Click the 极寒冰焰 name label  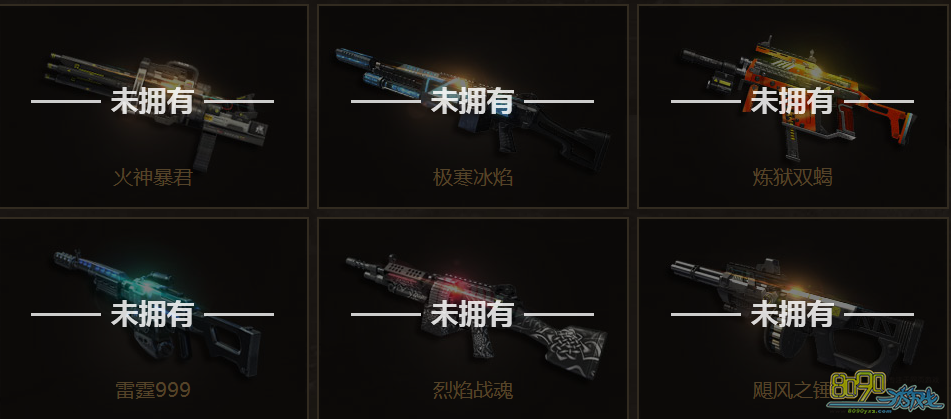coord(473,178)
